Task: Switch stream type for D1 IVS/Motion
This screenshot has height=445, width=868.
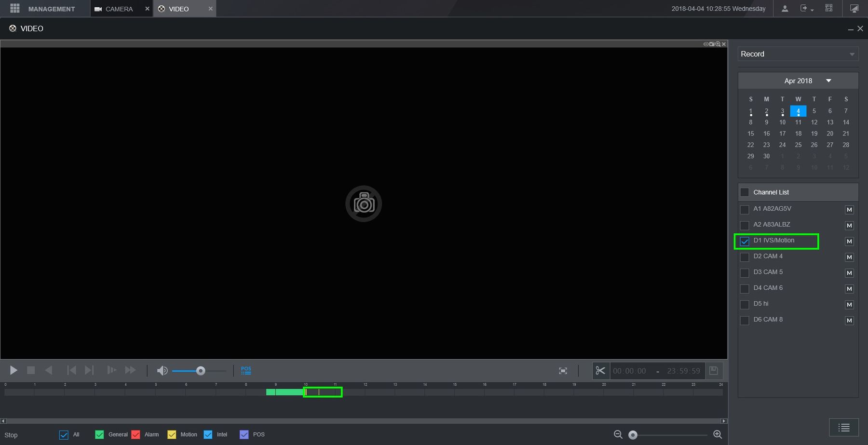Action: click(x=850, y=241)
